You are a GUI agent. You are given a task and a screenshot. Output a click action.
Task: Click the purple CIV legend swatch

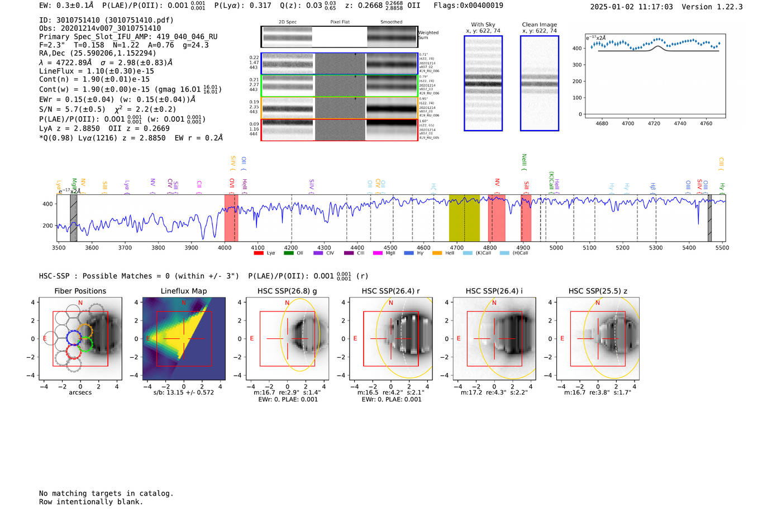click(x=318, y=253)
